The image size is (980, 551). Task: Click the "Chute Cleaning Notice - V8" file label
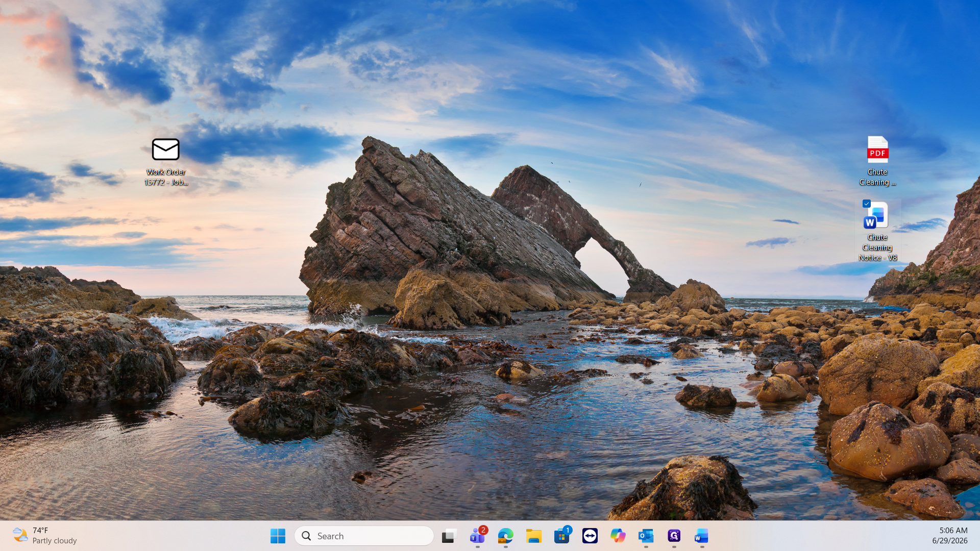[x=877, y=247]
